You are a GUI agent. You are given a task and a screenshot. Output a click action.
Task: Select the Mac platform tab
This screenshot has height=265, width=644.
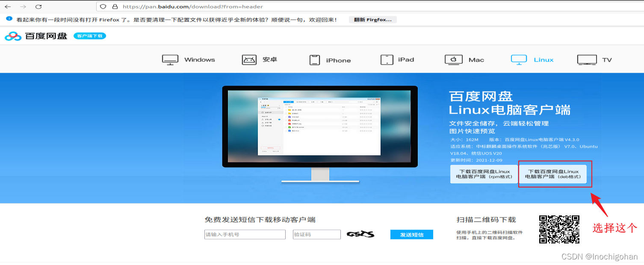coord(464,60)
